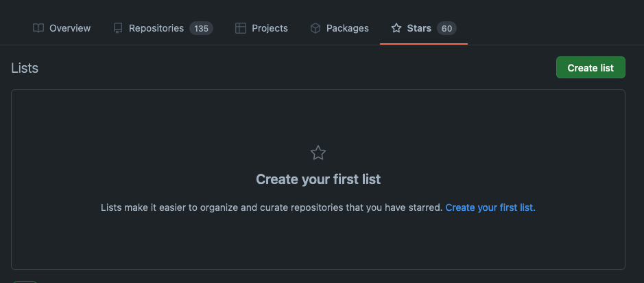
Task: Click the table icon beside Projects
Action: pos(241,28)
